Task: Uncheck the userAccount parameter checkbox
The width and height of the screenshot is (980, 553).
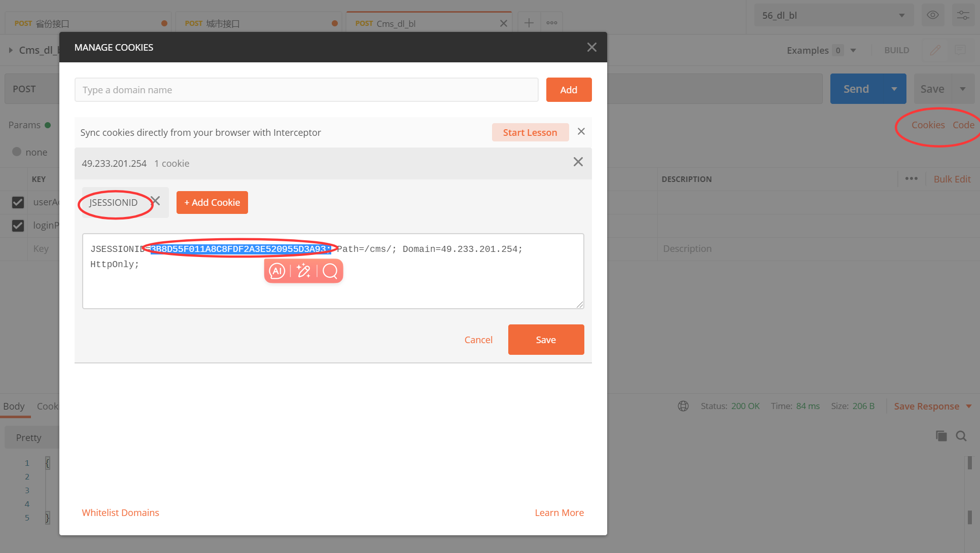Action: [x=18, y=202]
